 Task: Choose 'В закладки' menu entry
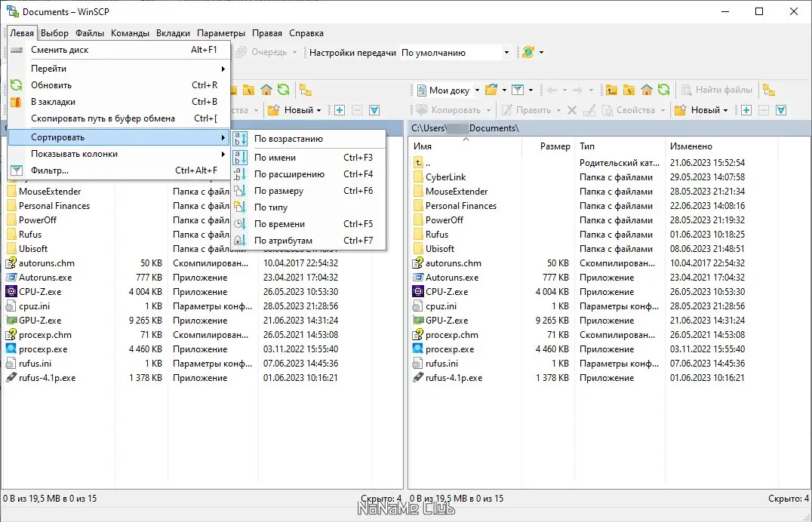point(119,102)
